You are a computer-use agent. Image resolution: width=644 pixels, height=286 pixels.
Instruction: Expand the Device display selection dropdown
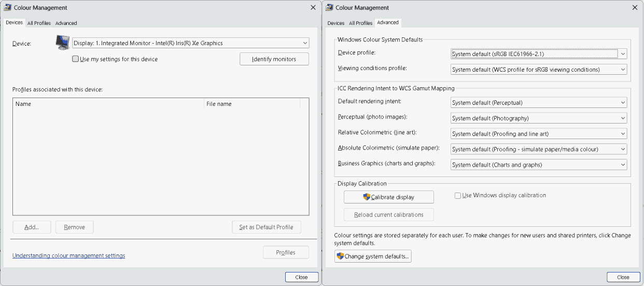(191, 43)
